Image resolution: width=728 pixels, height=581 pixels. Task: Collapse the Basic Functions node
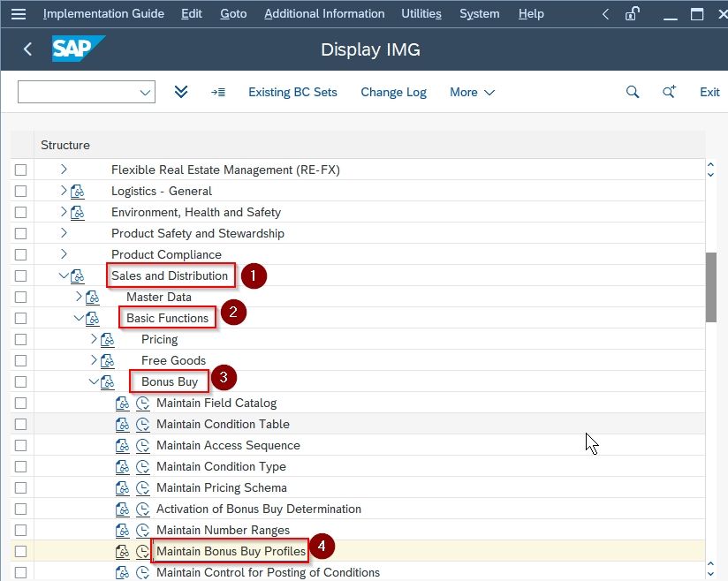pyautogui.click(x=79, y=318)
